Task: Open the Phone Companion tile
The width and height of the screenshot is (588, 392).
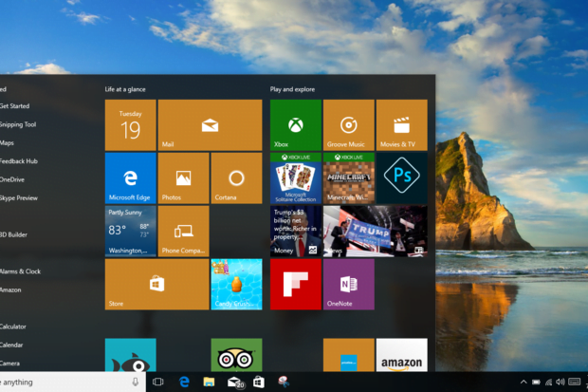Action: (x=183, y=232)
